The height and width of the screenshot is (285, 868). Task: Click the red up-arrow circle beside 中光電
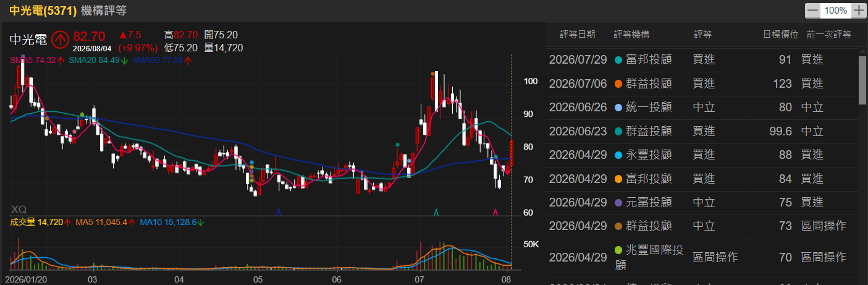click(x=60, y=40)
